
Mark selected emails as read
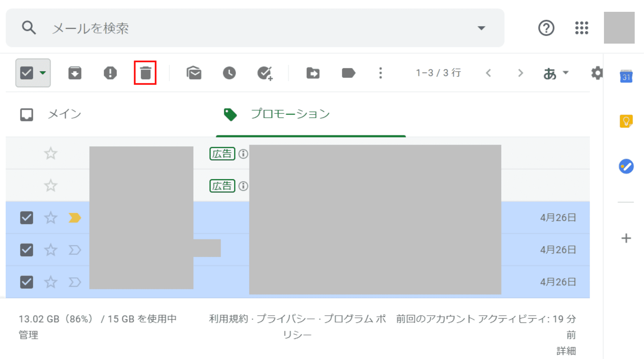pos(194,73)
